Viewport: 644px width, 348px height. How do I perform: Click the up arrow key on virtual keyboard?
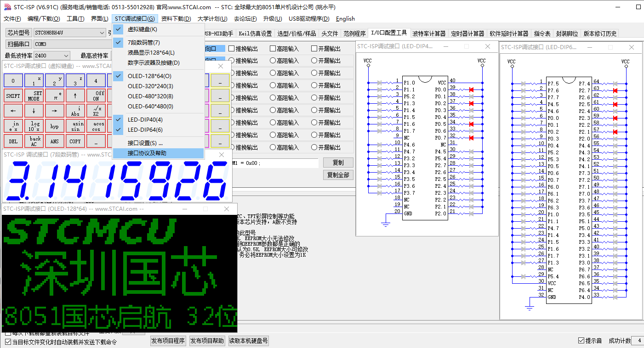pyautogui.click(x=75, y=95)
